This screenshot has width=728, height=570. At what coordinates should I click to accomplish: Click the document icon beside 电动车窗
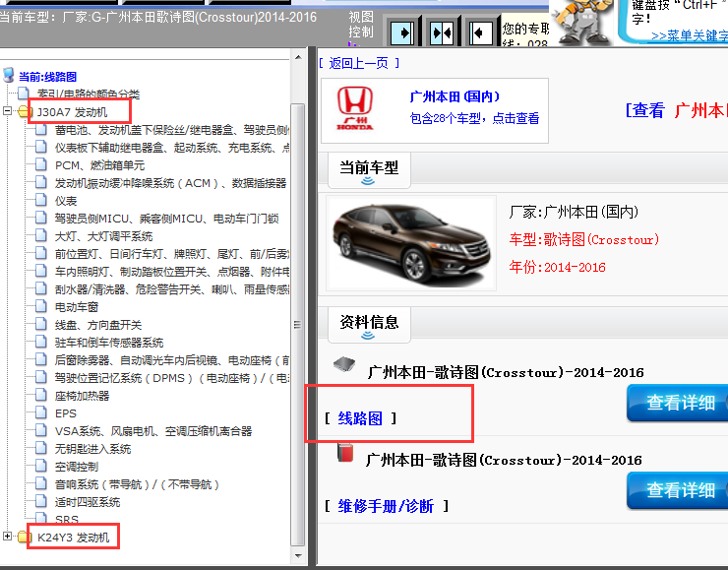pyautogui.click(x=41, y=306)
